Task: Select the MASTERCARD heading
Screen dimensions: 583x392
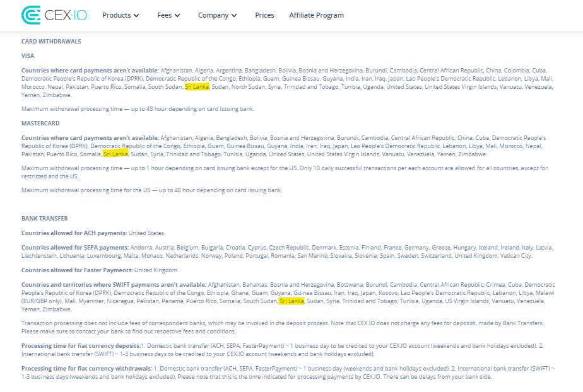Action: tap(40, 124)
